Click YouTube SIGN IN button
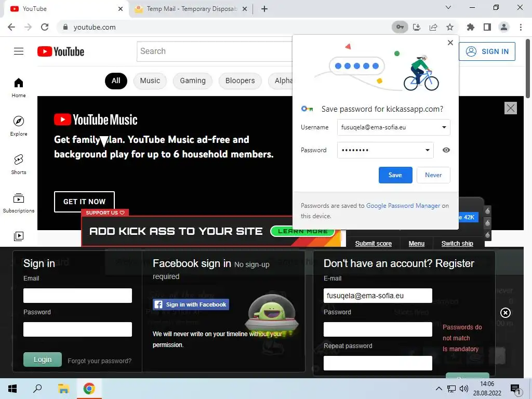Screen dimensions: 532x399 (x=487, y=51)
